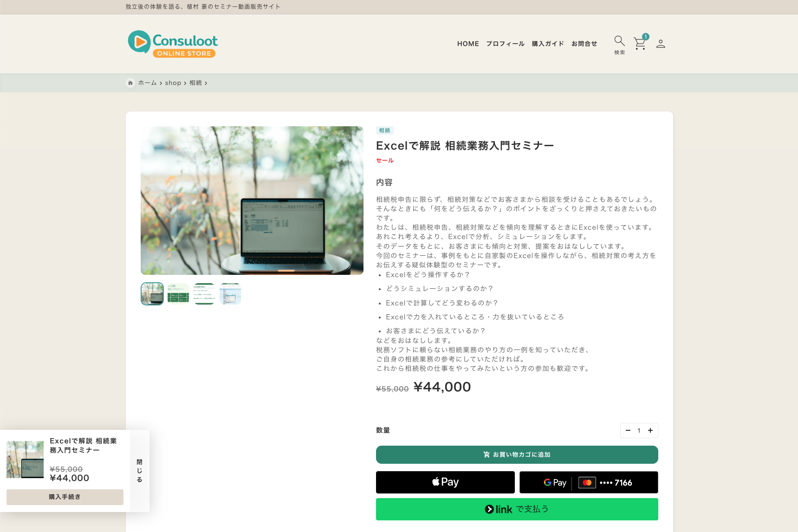Click 購入手続き in the cart popup
This screenshot has height=532, width=798.
(65, 497)
